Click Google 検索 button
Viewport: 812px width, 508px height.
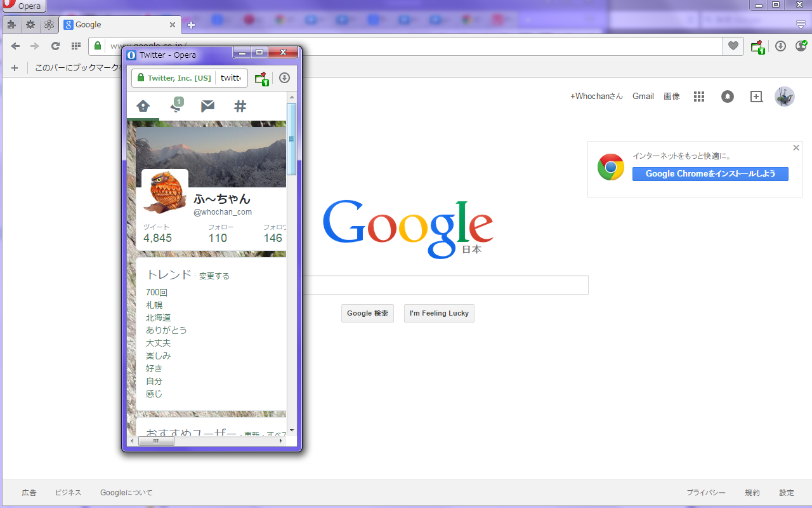[x=367, y=313]
